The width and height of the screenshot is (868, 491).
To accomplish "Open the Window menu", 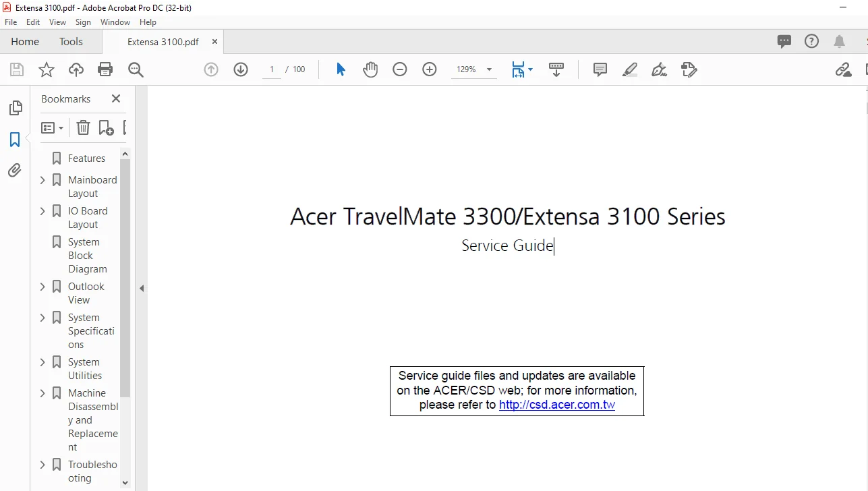I will pyautogui.click(x=115, y=22).
